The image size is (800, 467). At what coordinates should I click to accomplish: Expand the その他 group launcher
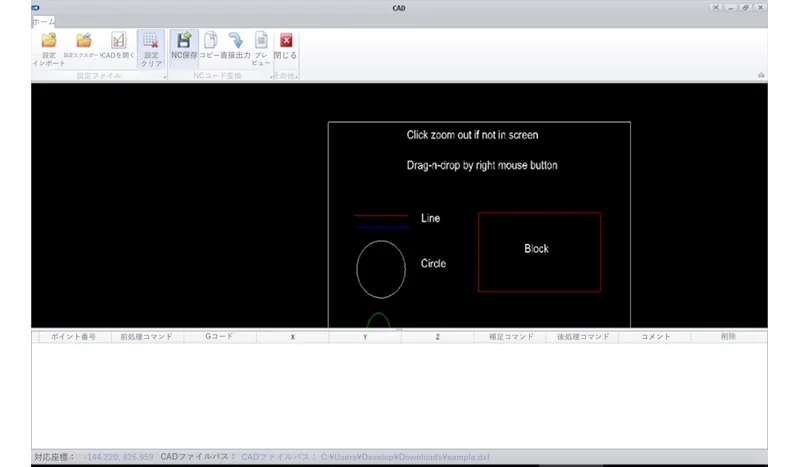click(296, 77)
